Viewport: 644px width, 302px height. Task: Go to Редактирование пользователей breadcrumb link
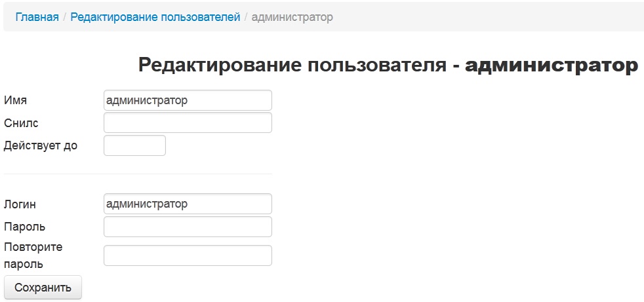tap(155, 17)
